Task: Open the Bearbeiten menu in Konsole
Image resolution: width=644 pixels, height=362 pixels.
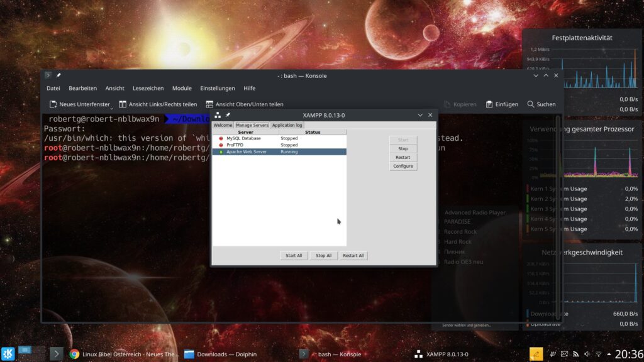Action: pos(82,88)
